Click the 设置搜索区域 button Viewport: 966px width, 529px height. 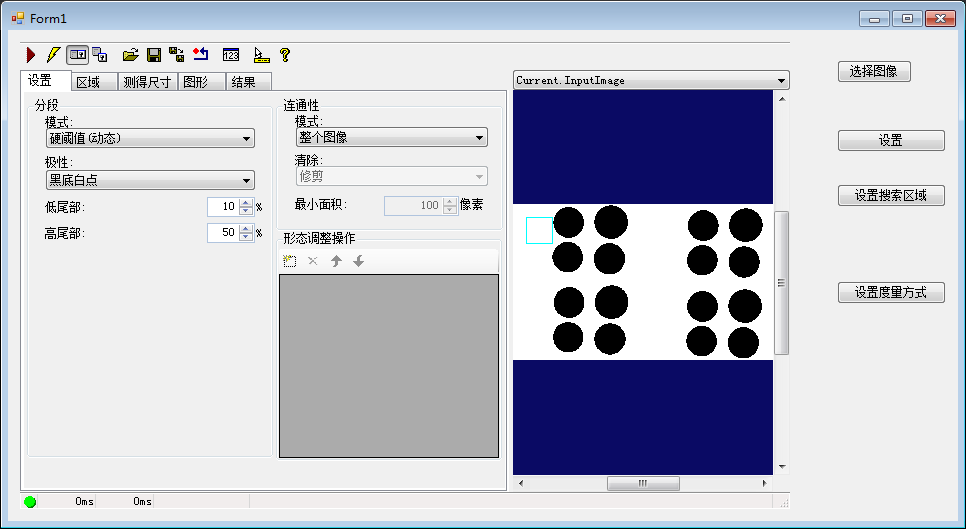890,195
